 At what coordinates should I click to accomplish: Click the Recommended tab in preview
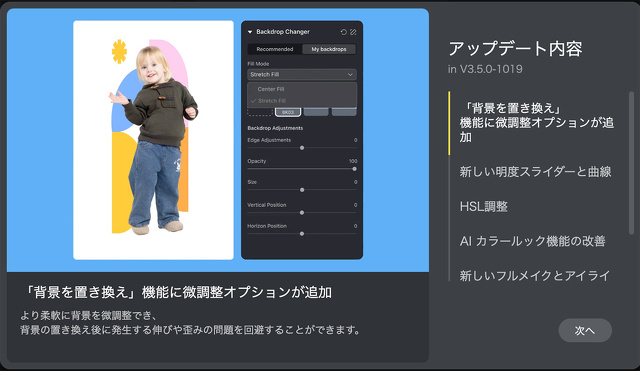[x=275, y=49]
